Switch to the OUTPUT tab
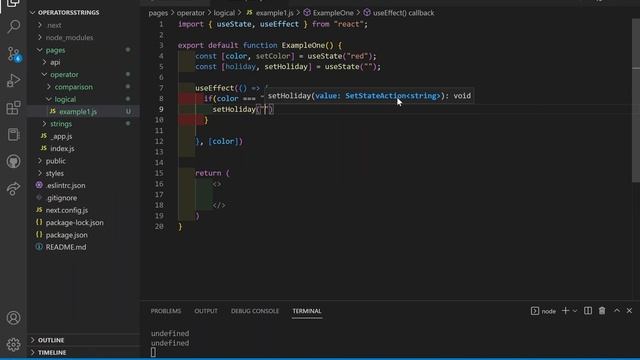This screenshot has width=640, height=360. pyautogui.click(x=206, y=311)
